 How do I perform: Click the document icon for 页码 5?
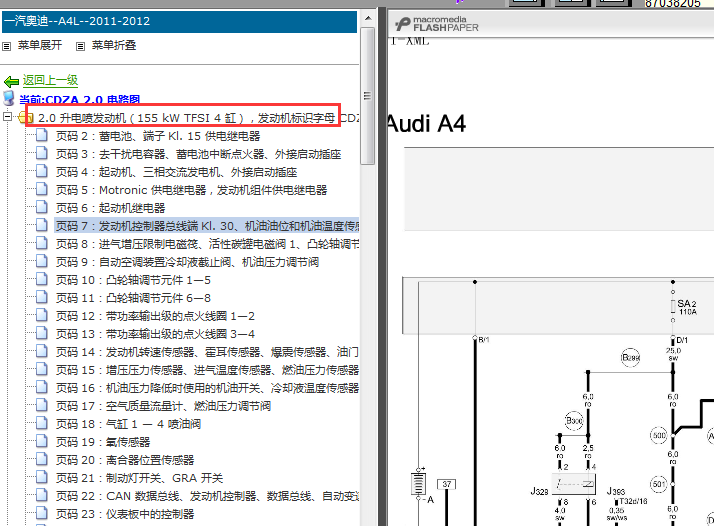click(41, 189)
